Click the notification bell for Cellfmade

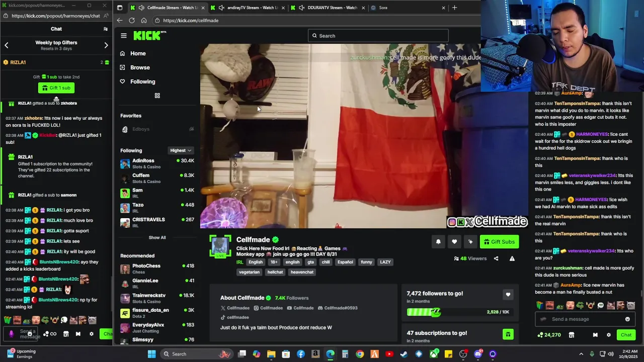(438, 242)
